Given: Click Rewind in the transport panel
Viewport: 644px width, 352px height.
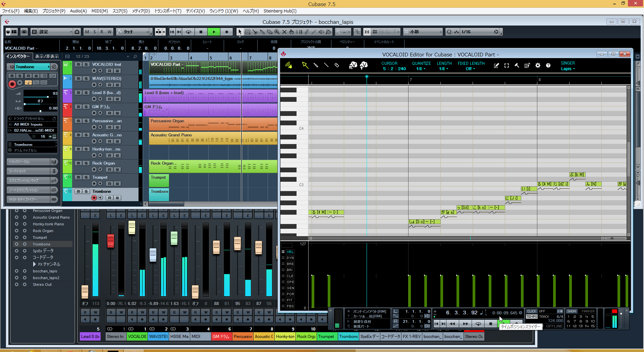Looking at the screenshot, I should tap(452, 324).
